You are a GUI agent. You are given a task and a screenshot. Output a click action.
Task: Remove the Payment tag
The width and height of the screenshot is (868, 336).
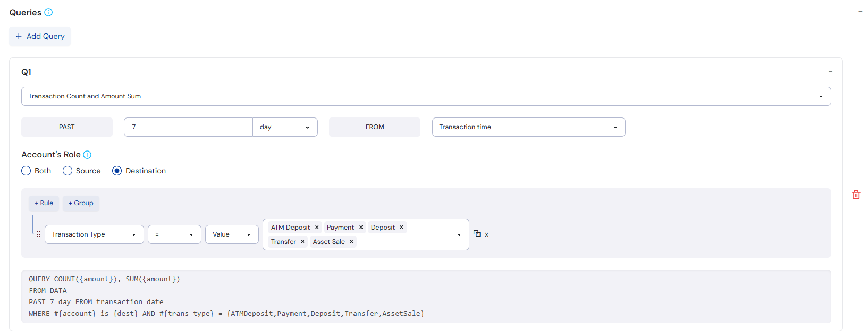[x=361, y=228]
